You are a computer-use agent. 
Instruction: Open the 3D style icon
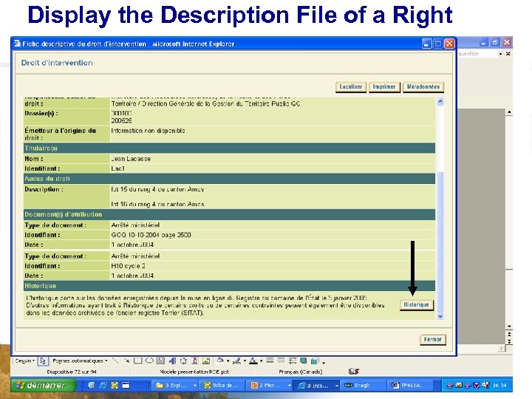coord(315,361)
